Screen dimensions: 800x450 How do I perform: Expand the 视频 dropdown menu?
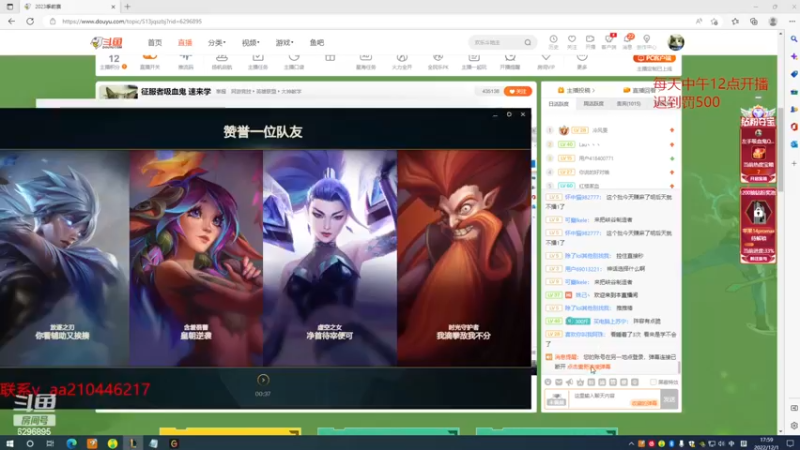pos(250,42)
